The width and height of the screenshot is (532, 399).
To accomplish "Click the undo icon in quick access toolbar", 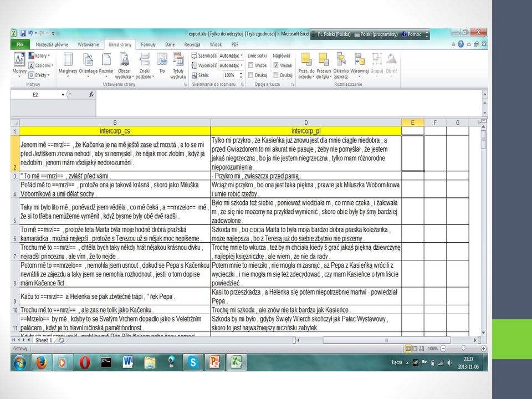I will tap(30, 33).
